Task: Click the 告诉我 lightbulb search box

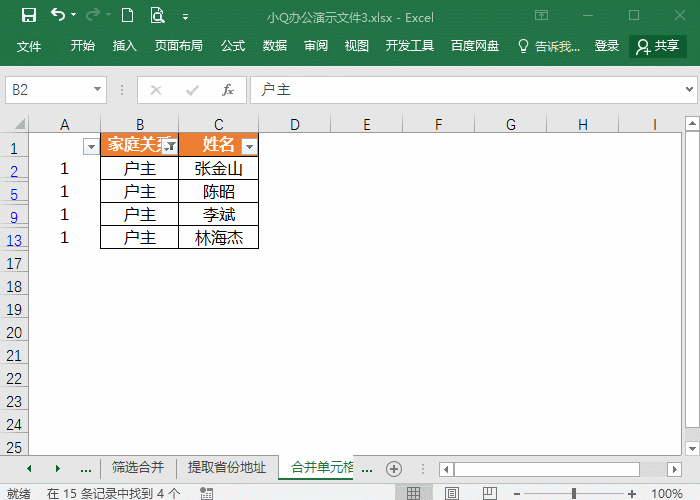Action: pyautogui.click(x=549, y=46)
